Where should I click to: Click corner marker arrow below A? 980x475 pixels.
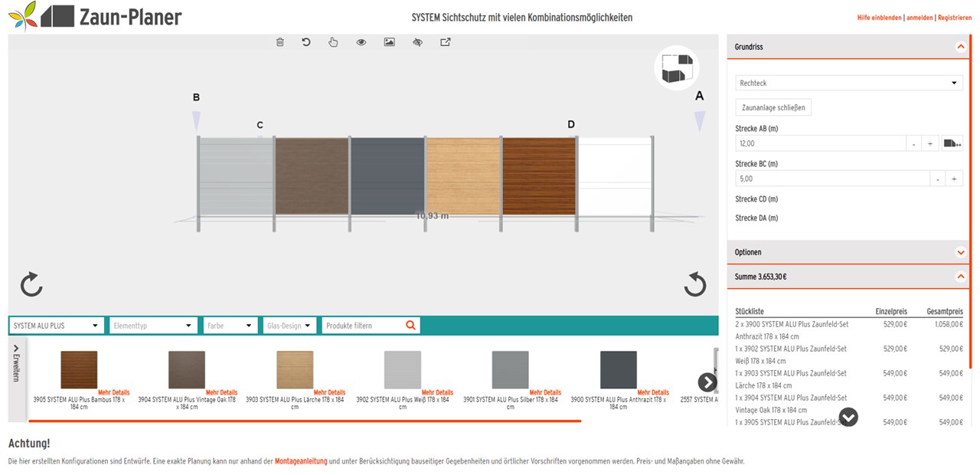699,121
